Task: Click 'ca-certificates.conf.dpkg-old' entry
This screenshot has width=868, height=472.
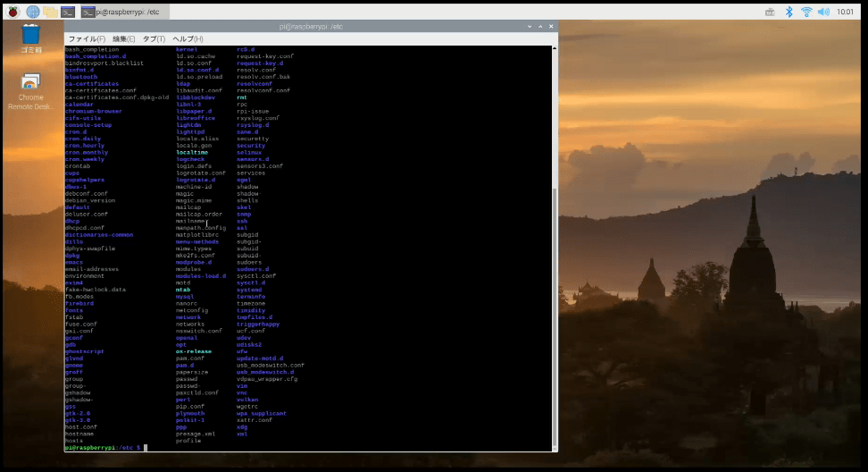Action: pos(117,97)
